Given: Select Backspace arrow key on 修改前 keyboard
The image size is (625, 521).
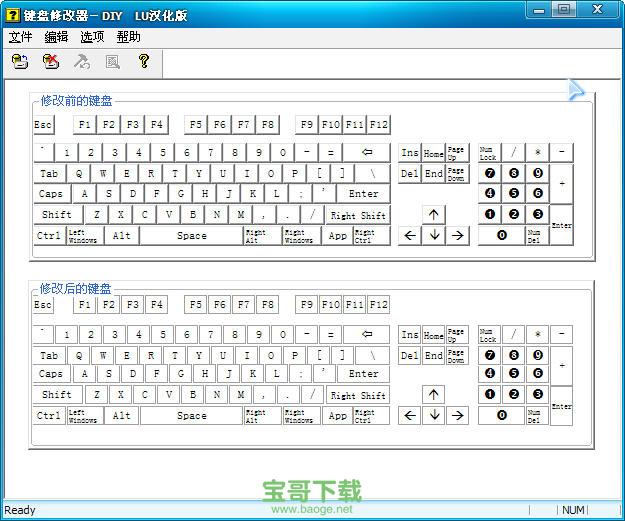Looking at the screenshot, I should [367, 152].
